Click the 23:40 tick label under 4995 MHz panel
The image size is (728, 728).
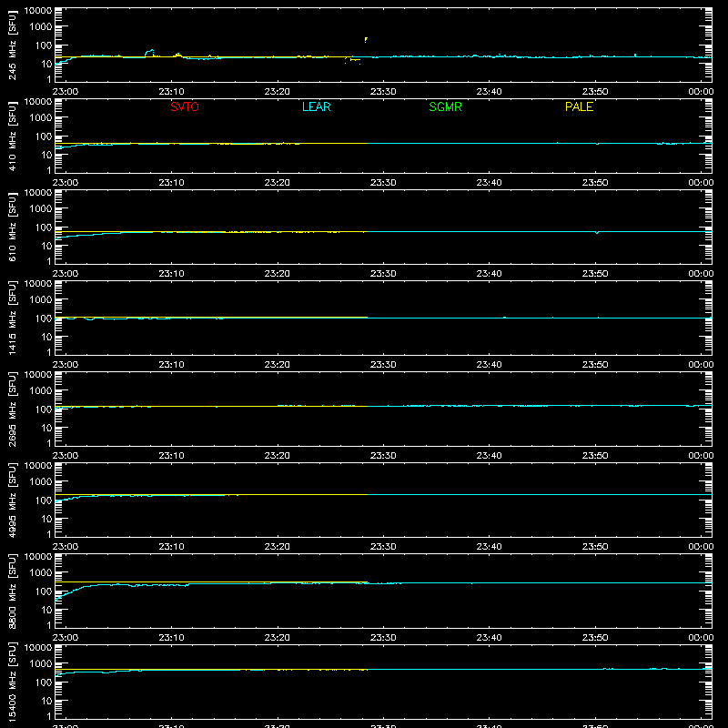[x=489, y=547]
